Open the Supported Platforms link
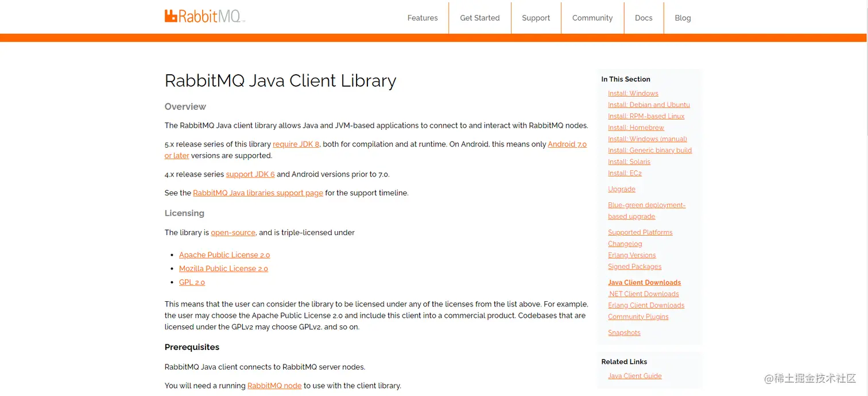This screenshot has width=868, height=396. click(x=640, y=232)
